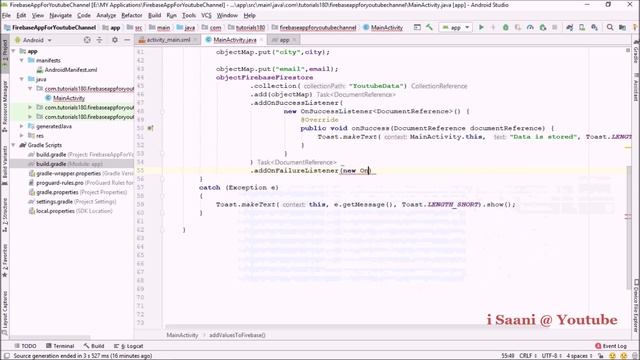Click the Scroll from Source target icon
The width and height of the screenshot is (640, 360).
point(87,40)
